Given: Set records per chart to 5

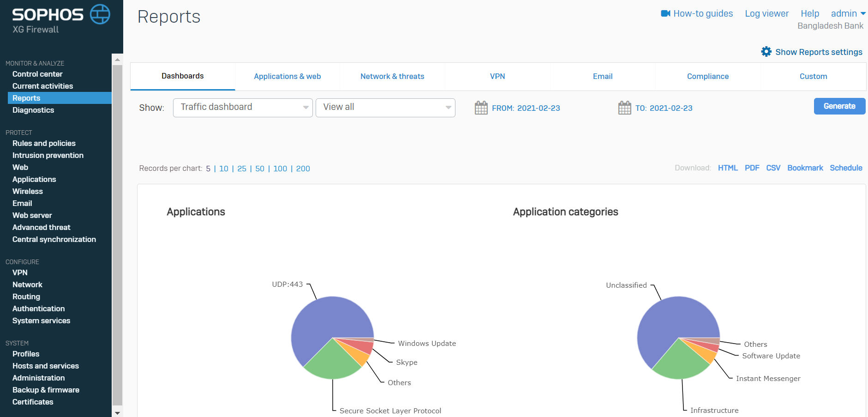Looking at the screenshot, I should (208, 169).
